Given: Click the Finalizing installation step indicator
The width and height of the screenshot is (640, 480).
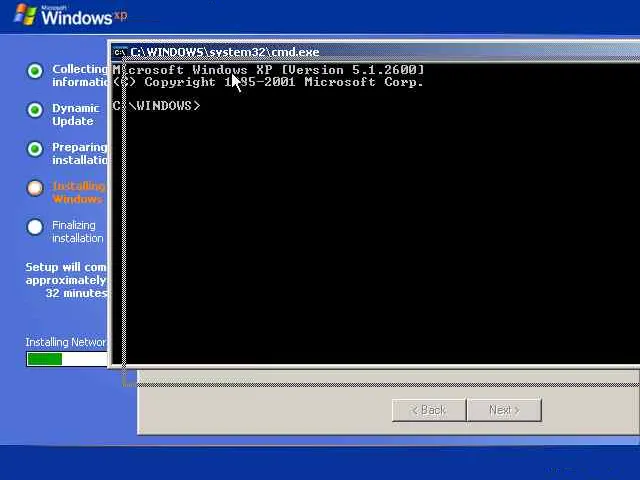Looking at the screenshot, I should point(35,227).
